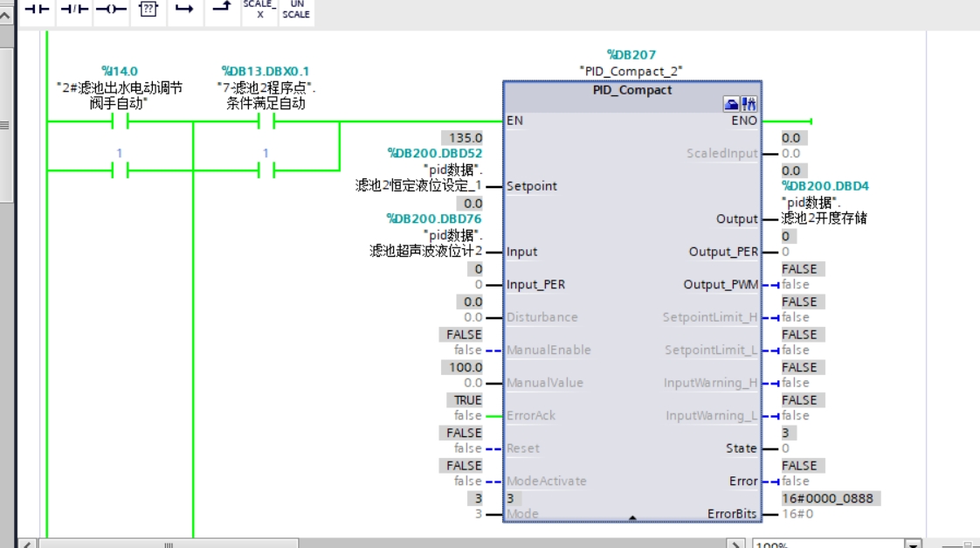Screen dimensions: 980x548
Task: Open the zoom level dropdown arrow
Action: 913,544
